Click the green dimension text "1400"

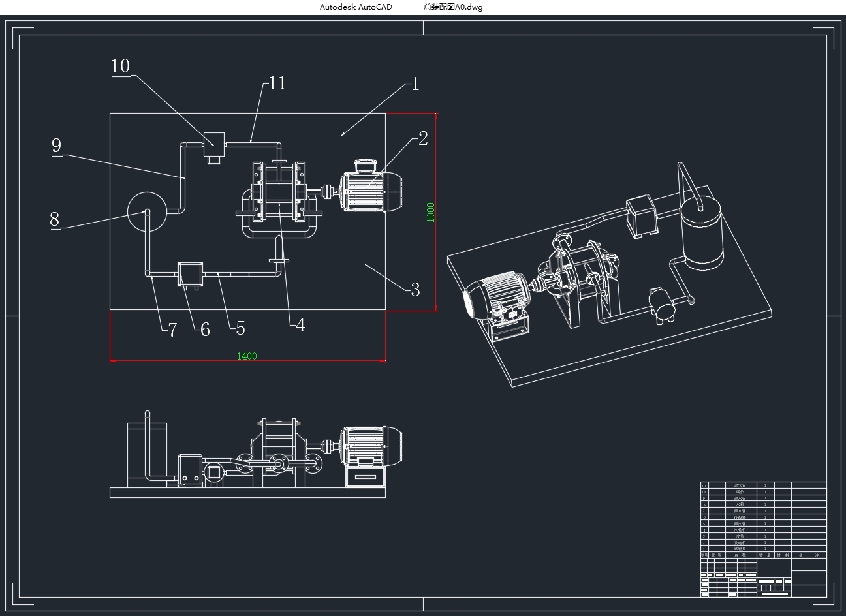pos(247,356)
